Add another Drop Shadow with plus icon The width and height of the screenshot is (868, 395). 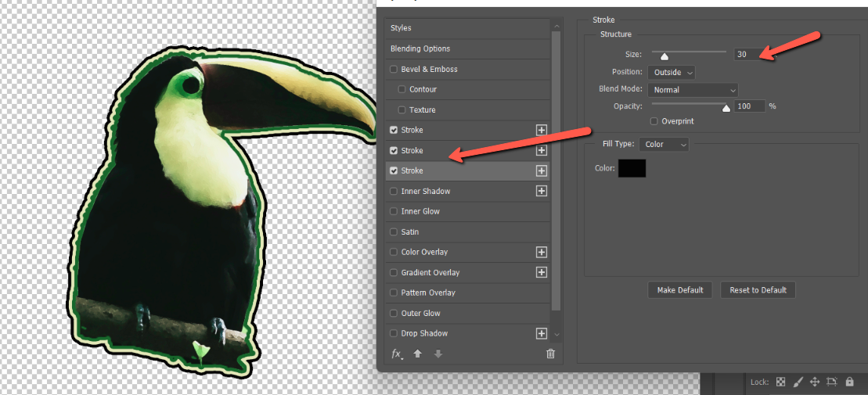(541, 334)
